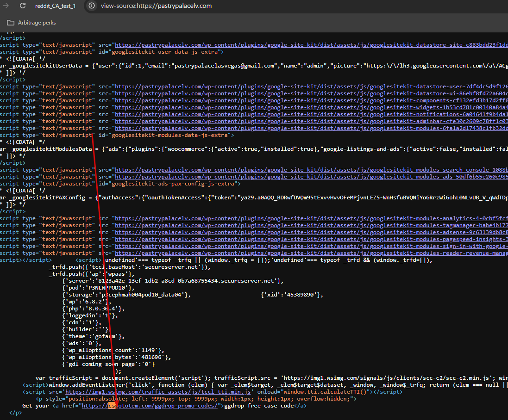Open the googlesitekit-modules-search-console script link

click(x=311, y=170)
